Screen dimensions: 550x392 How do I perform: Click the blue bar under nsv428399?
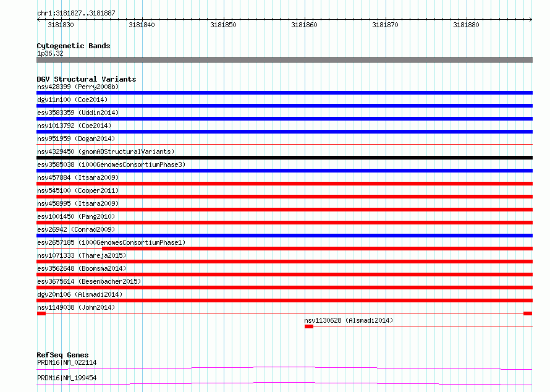coord(284,93)
